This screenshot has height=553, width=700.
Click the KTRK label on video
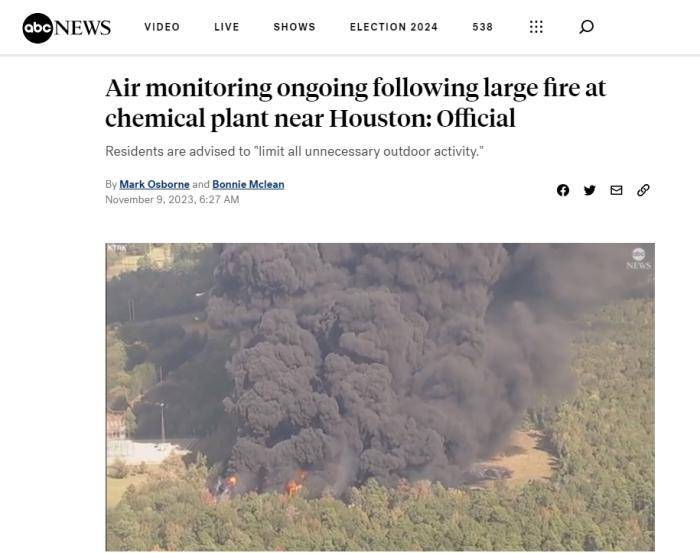117,248
